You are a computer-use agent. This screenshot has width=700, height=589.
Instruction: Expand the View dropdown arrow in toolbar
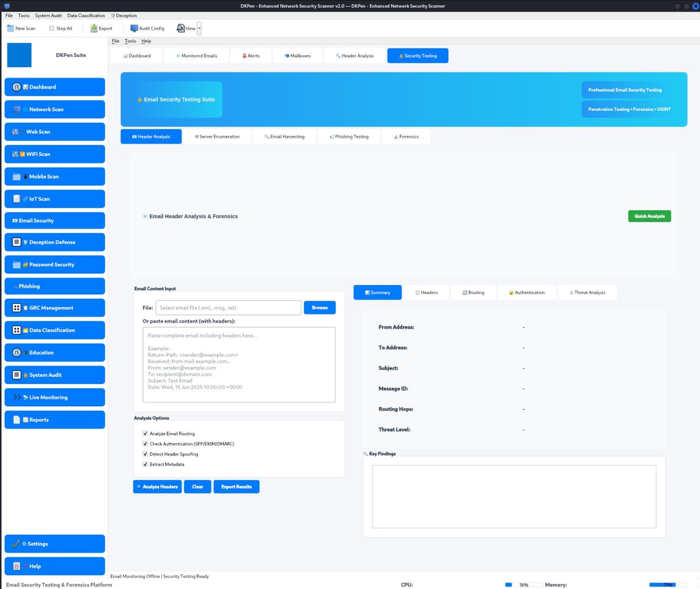tap(199, 28)
